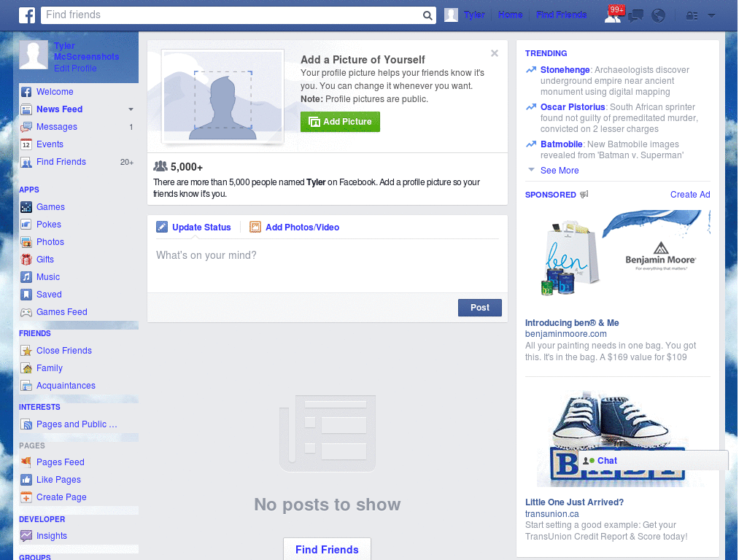Open Little One Just Arrived? ad link
747x560 pixels.
[574, 502]
